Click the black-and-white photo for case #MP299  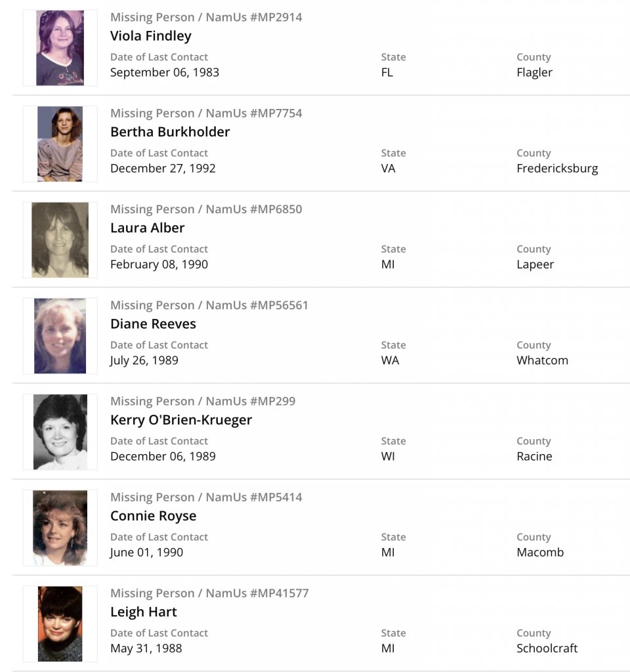(60, 432)
